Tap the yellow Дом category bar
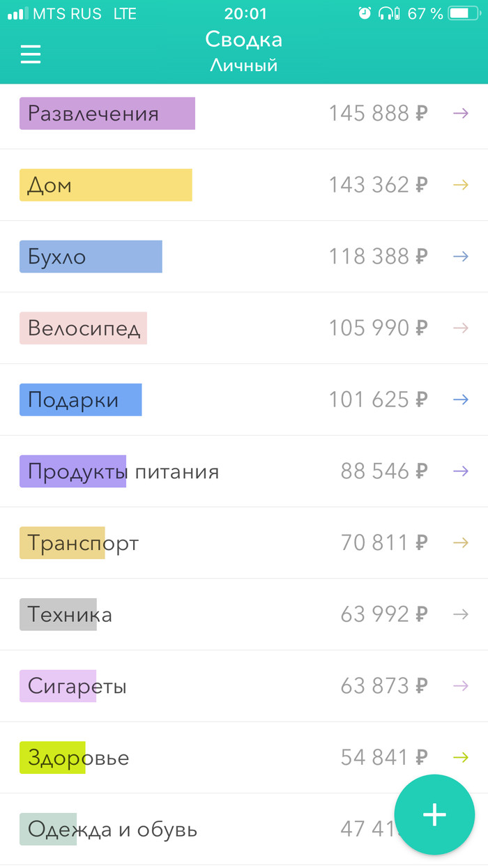The image size is (488, 868). 105,185
